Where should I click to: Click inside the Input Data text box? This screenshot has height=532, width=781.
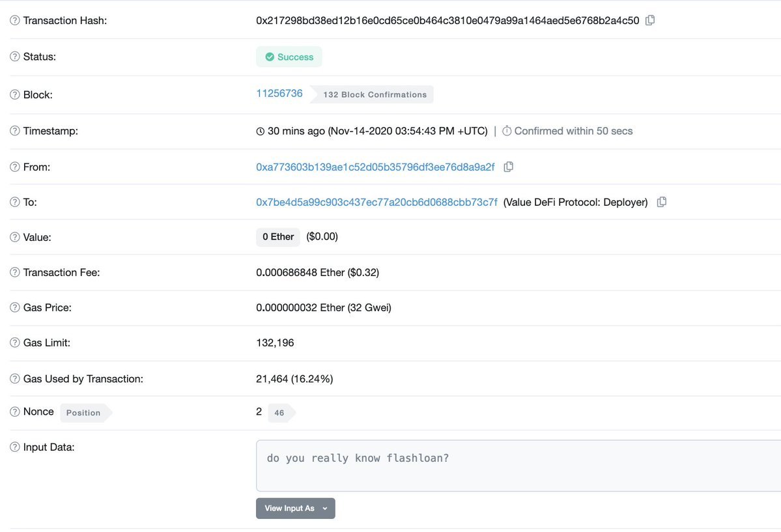click(x=518, y=466)
